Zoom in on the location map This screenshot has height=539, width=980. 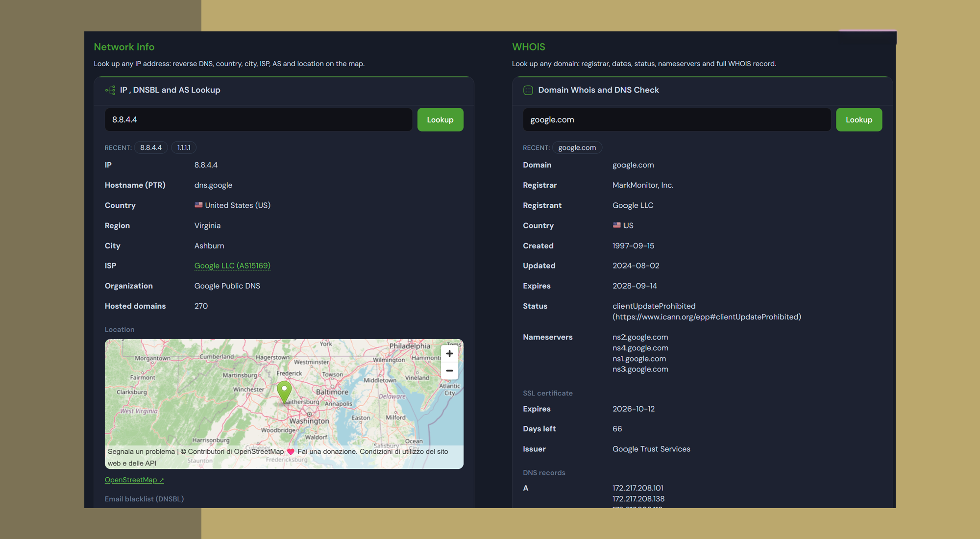point(449,353)
